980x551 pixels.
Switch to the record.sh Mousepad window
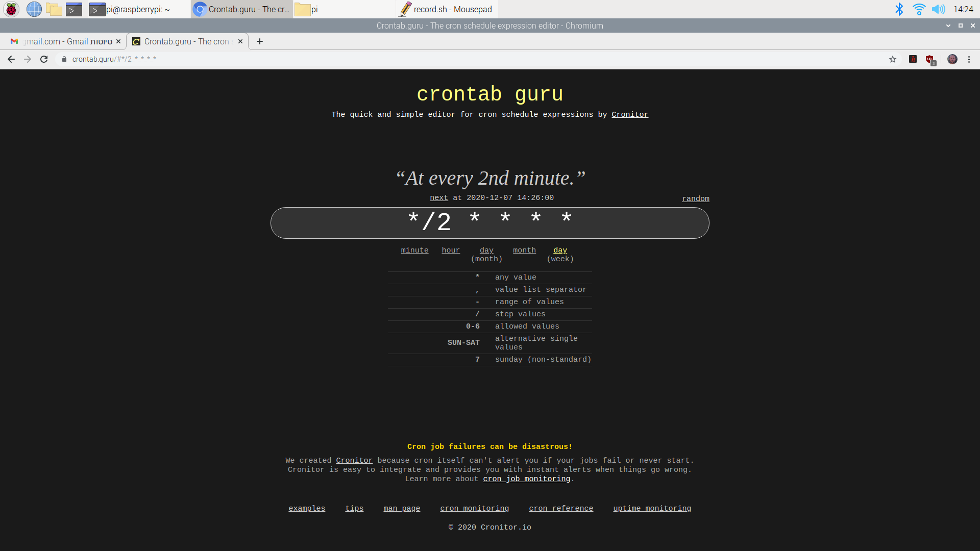click(x=447, y=9)
